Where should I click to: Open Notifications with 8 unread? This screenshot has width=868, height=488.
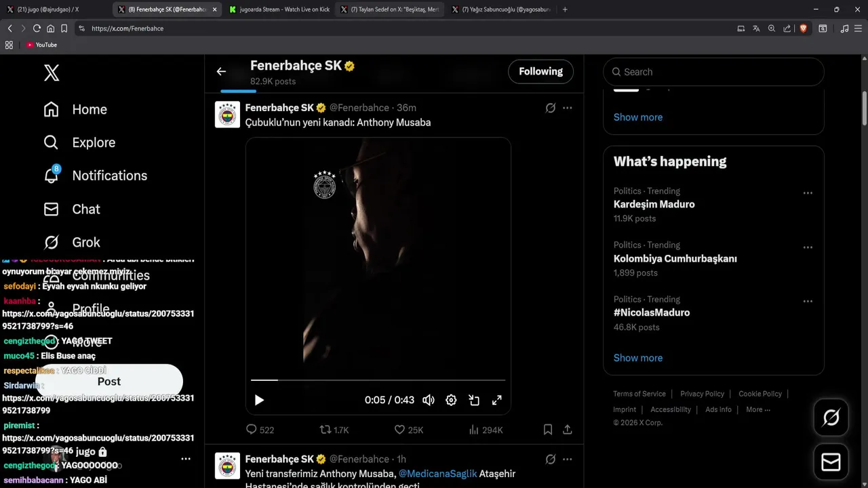[x=95, y=176]
